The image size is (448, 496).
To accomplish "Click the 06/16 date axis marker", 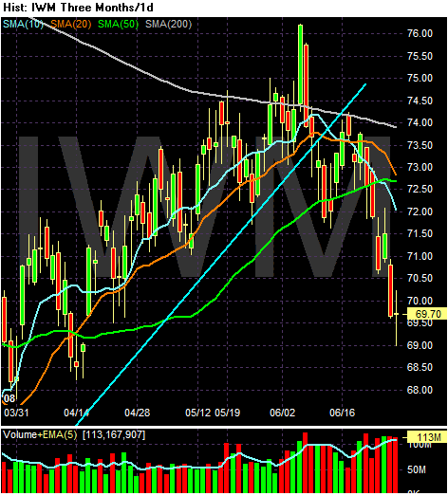I will [x=343, y=413].
